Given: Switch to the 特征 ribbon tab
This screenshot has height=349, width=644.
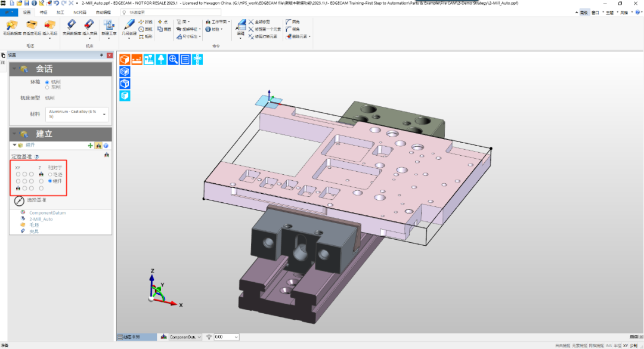Looking at the screenshot, I should point(44,13).
